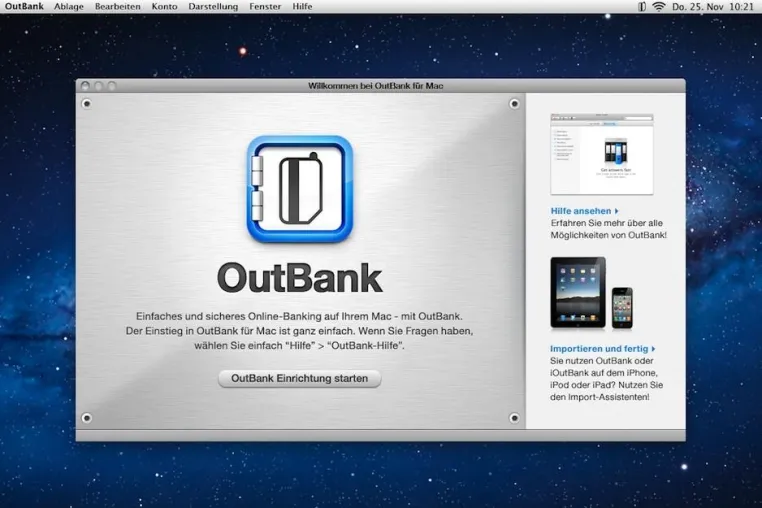Zoom the welcome window

click(x=112, y=86)
